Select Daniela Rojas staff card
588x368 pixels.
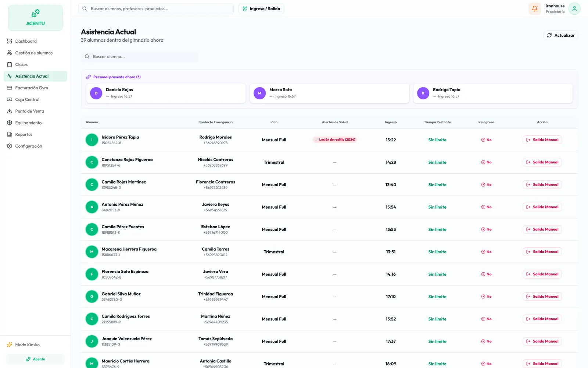[166, 93]
